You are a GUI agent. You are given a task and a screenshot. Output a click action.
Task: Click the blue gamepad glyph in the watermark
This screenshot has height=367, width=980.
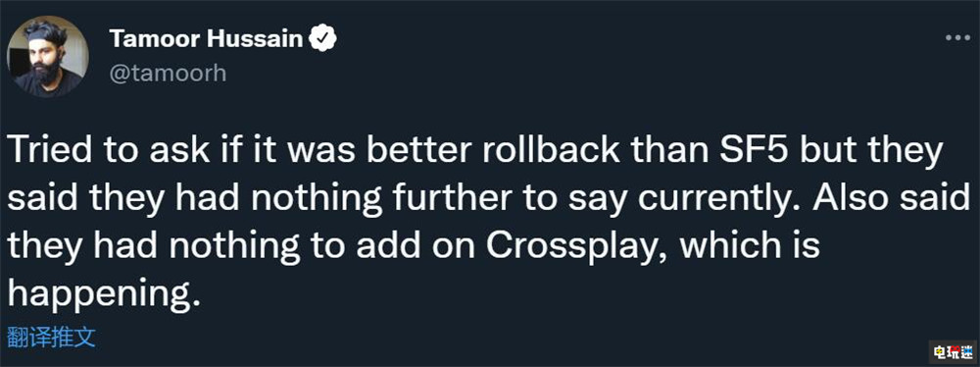point(967,351)
